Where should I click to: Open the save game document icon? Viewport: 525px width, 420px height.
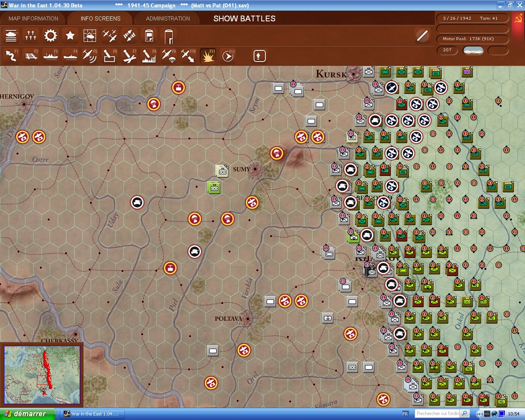click(149, 36)
